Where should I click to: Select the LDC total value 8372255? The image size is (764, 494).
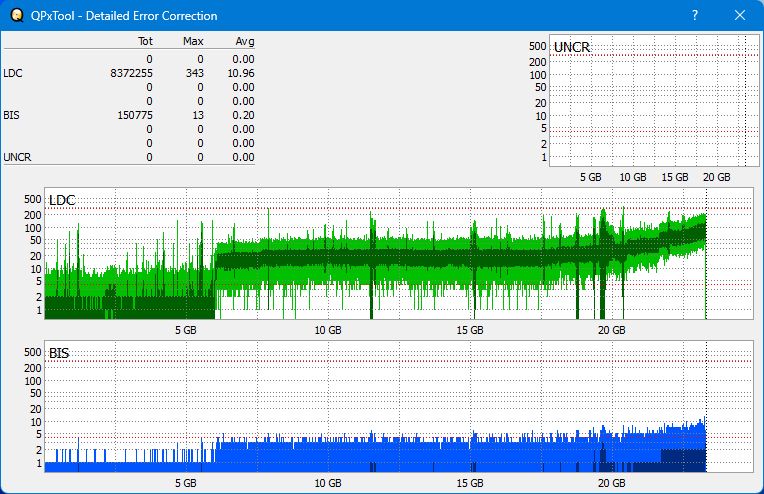point(131,73)
